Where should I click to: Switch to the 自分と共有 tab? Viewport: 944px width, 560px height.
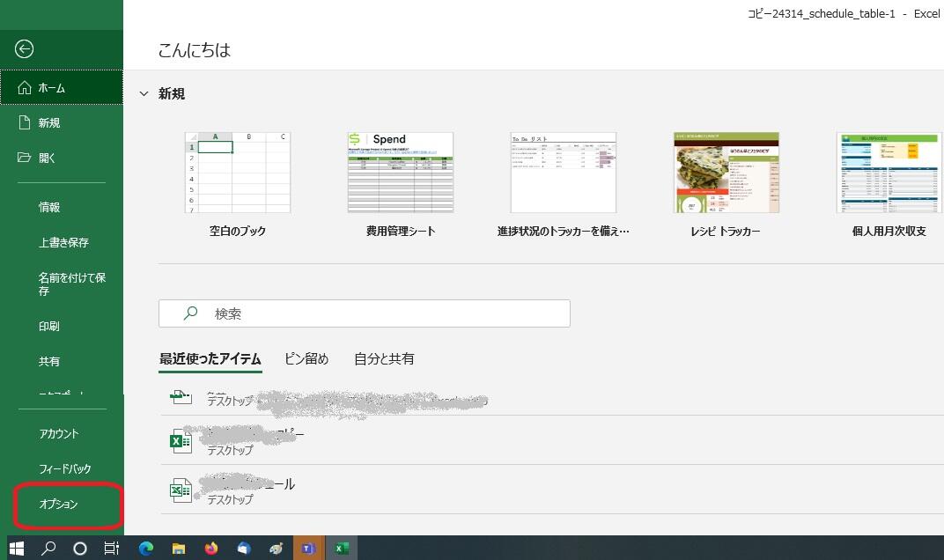point(384,359)
